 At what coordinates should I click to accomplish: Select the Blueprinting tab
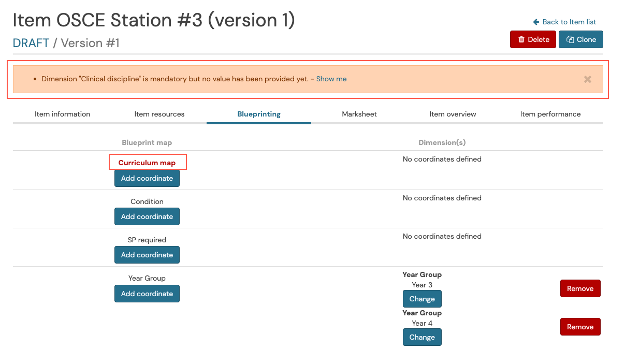click(258, 114)
